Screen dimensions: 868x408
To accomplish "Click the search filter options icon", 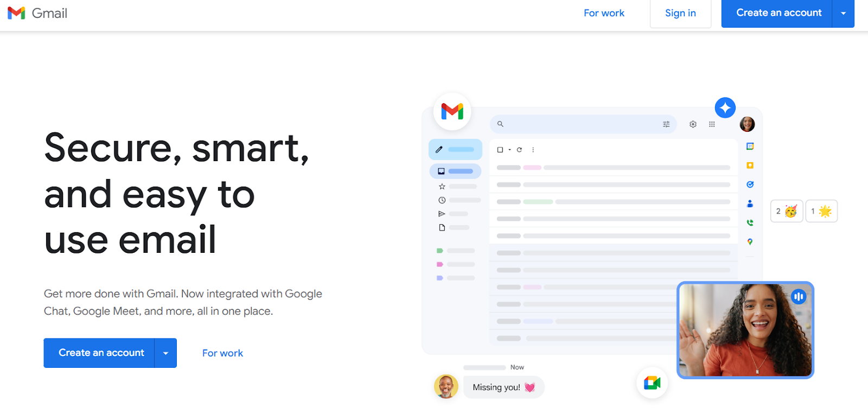I will pyautogui.click(x=666, y=124).
